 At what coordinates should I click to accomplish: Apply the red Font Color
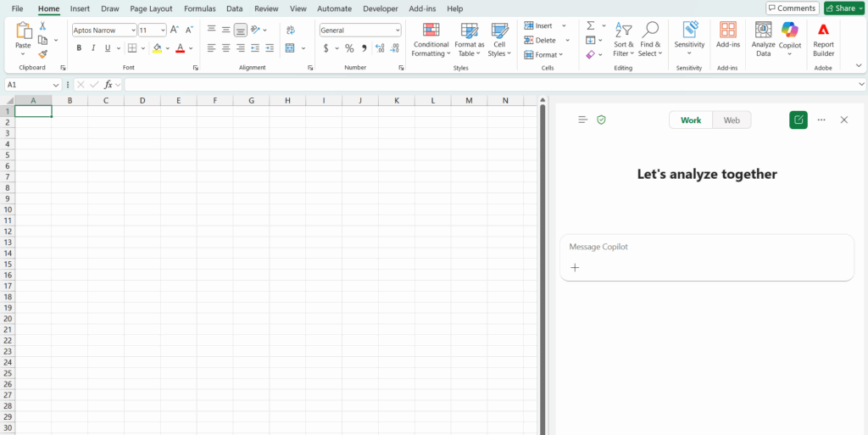point(180,48)
